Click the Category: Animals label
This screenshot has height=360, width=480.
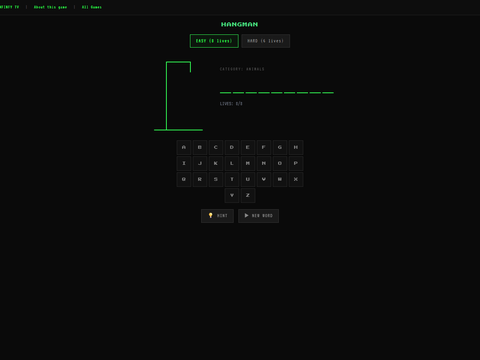[242, 69]
